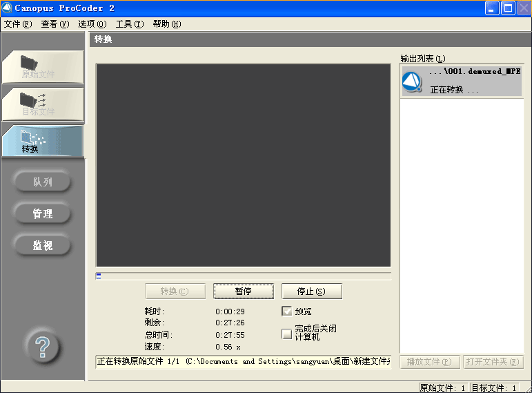This screenshot has height=393, width=532.
Task: Open the 查看(V) menu
Action: click(55, 24)
